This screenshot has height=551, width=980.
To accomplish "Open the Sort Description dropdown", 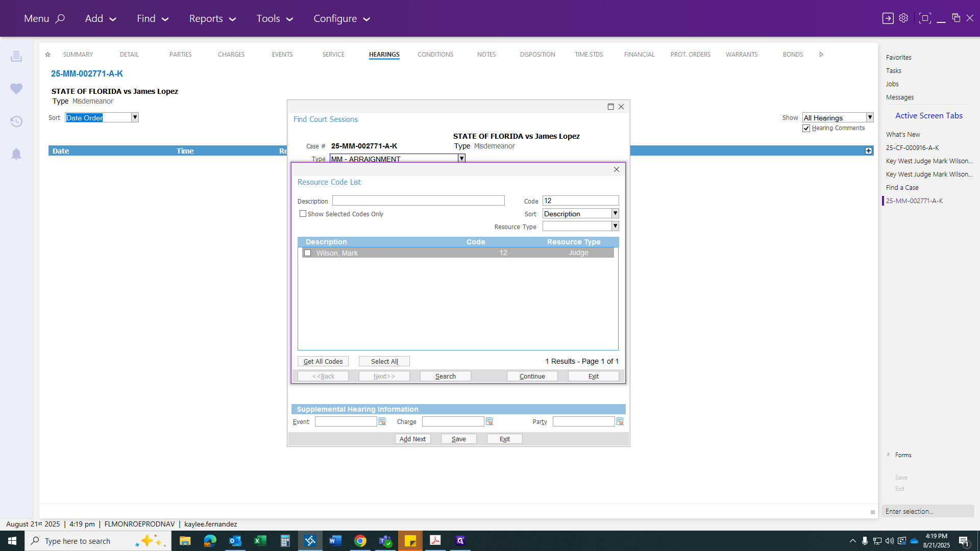I will coord(615,213).
